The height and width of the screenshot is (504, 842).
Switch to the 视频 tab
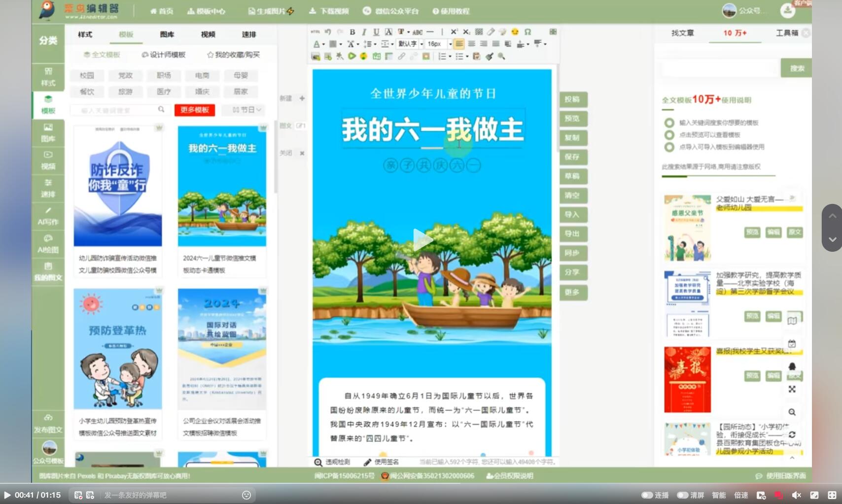click(x=208, y=34)
